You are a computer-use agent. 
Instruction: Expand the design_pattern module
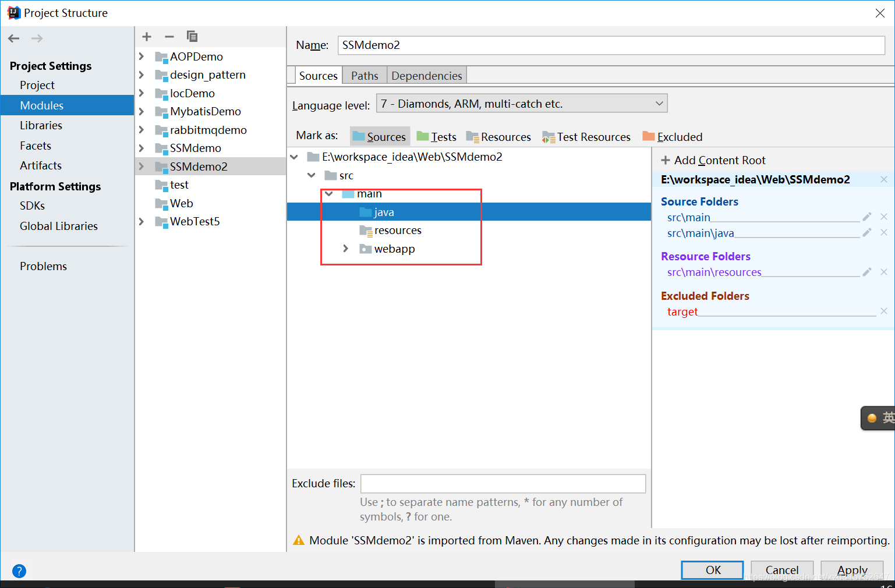pyautogui.click(x=141, y=75)
